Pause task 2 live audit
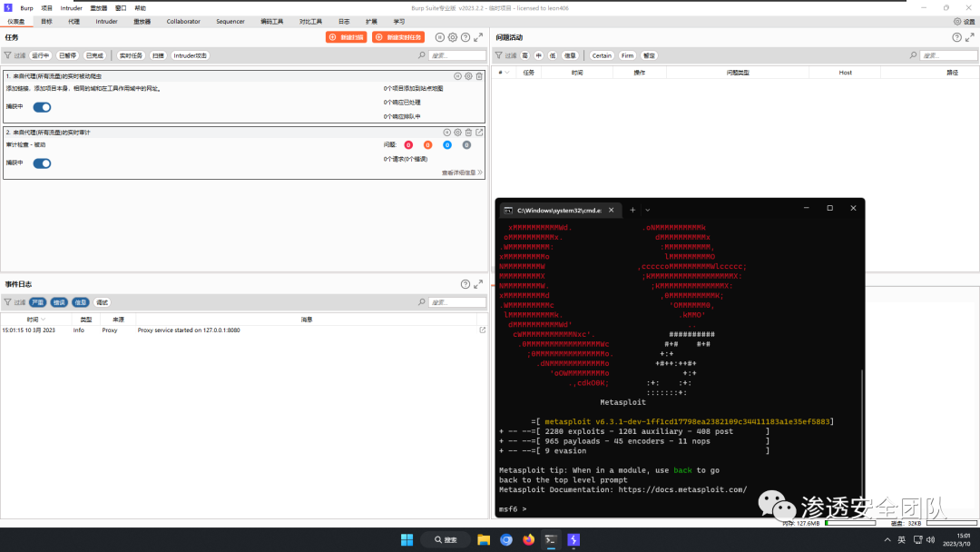The height and width of the screenshot is (552, 980). point(446,133)
